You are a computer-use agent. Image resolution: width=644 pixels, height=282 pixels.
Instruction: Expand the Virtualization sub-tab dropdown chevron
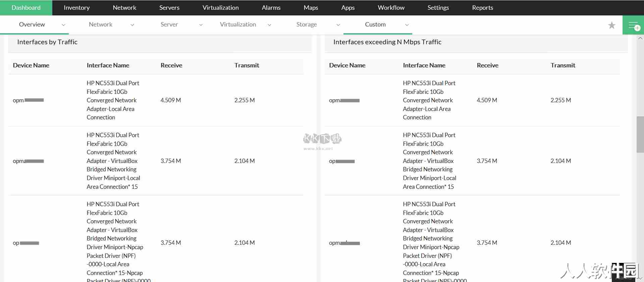269,25
